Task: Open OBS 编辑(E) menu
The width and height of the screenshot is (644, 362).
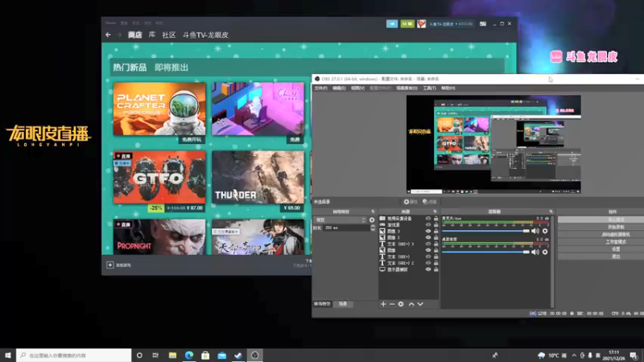Action: point(339,88)
